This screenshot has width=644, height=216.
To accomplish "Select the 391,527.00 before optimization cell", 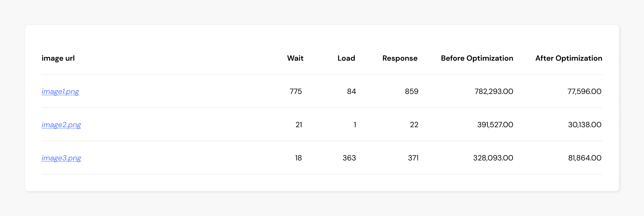I will pyautogui.click(x=495, y=125).
